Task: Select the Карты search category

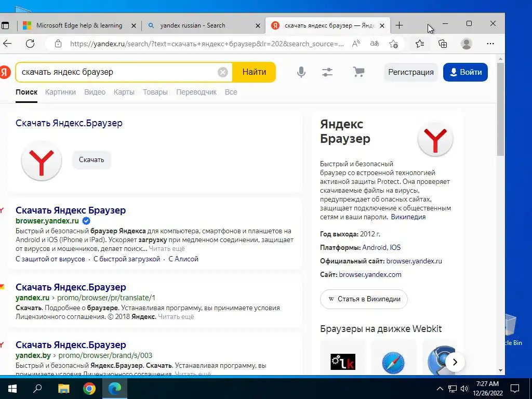Action: click(124, 92)
